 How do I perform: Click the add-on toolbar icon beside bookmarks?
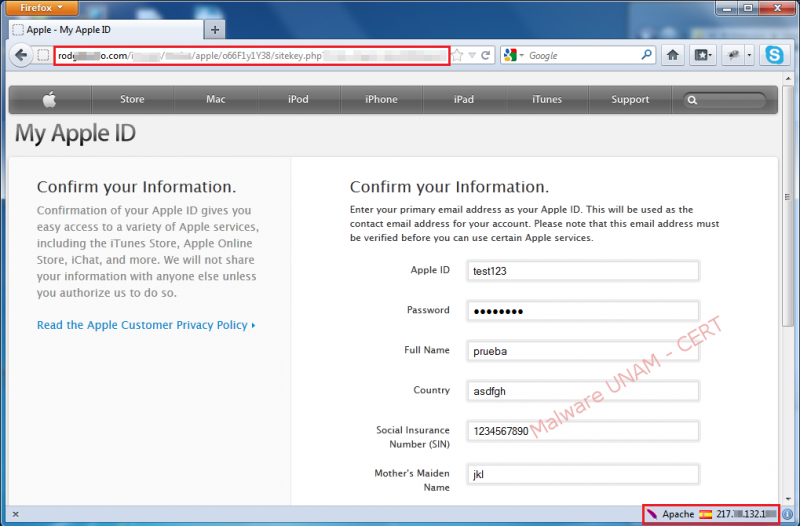734,55
